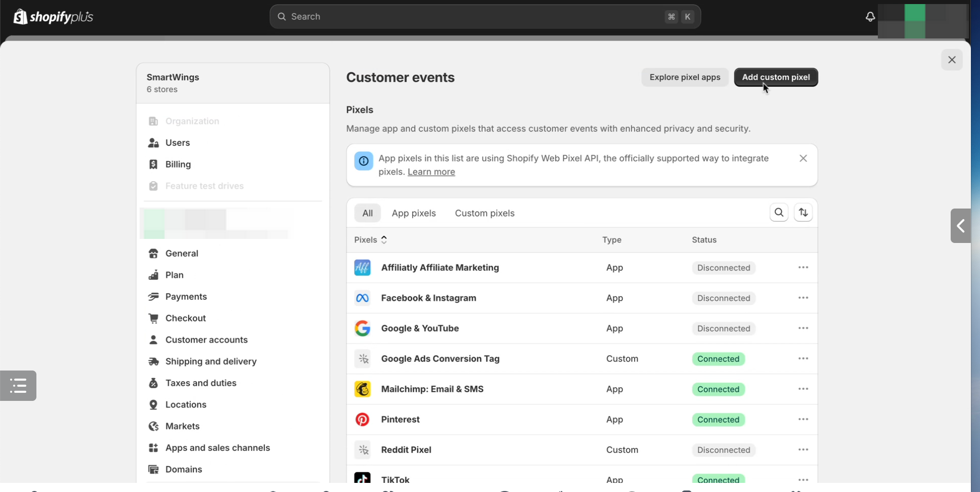Click the SmartWings organization header
Image resolution: width=980 pixels, height=492 pixels.
233,83
